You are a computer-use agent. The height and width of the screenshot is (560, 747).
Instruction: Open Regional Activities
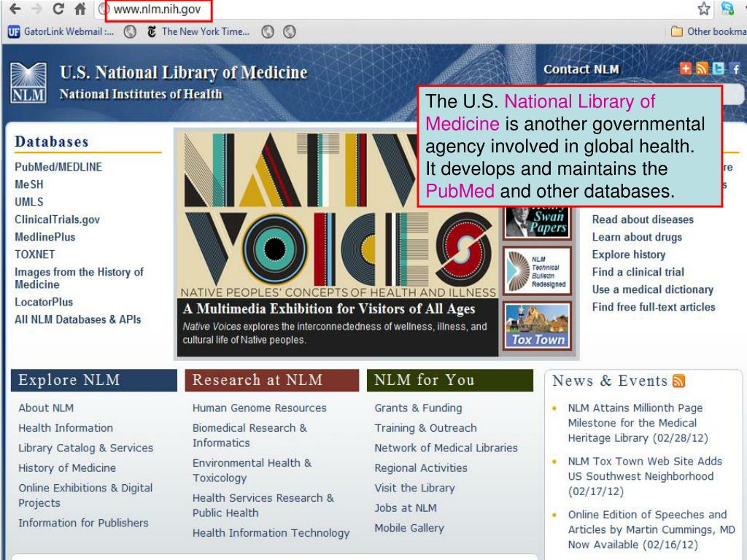click(421, 468)
